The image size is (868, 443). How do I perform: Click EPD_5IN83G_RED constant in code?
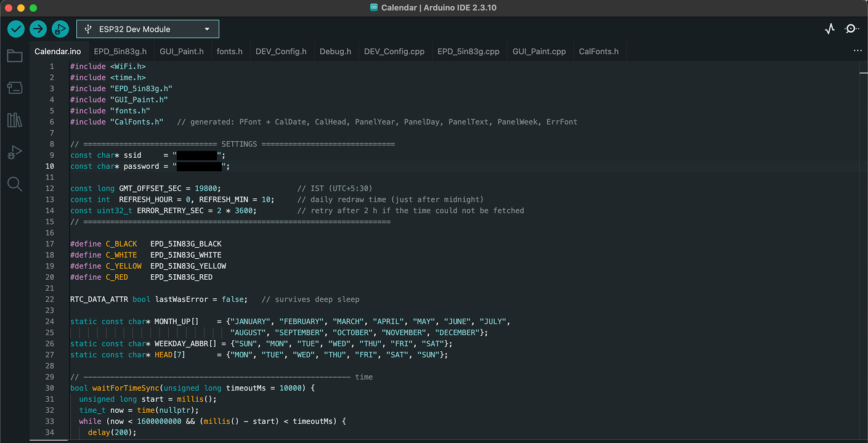pyautogui.click(x=181, y=277)
